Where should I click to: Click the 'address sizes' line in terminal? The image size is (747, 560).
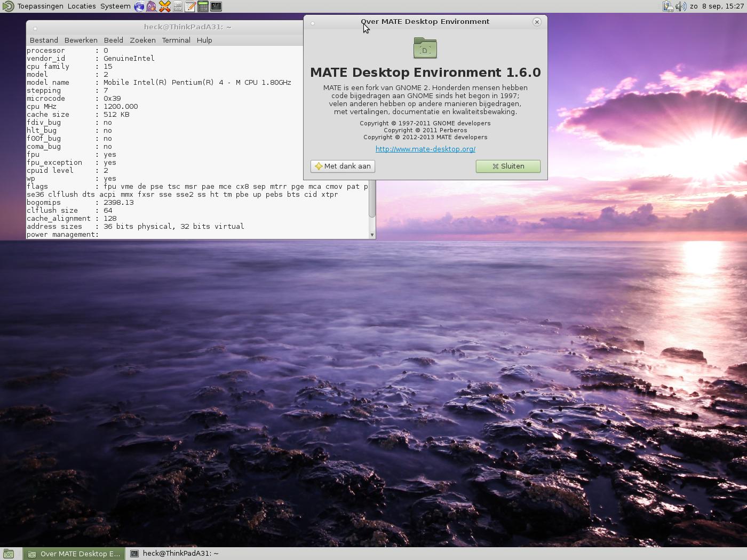pyautogui.click(x=136, y=227)
